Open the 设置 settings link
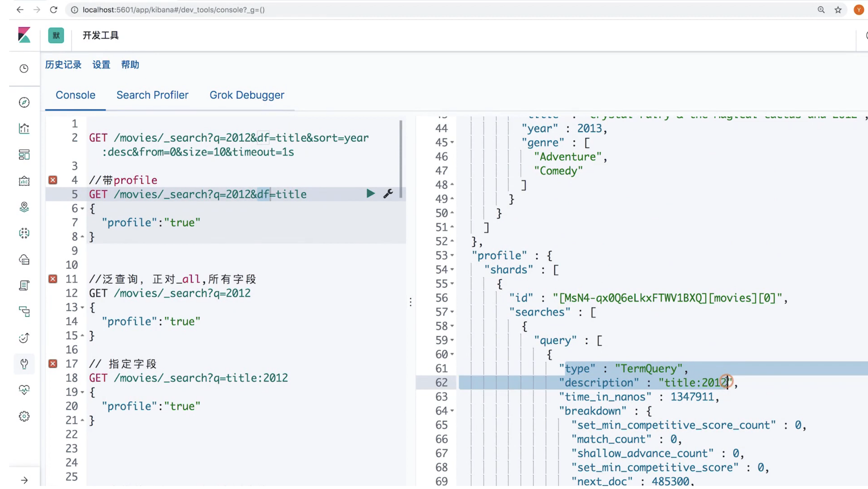Image resolution: width=868 pixels, height=489 pixels. click(101, 65)
